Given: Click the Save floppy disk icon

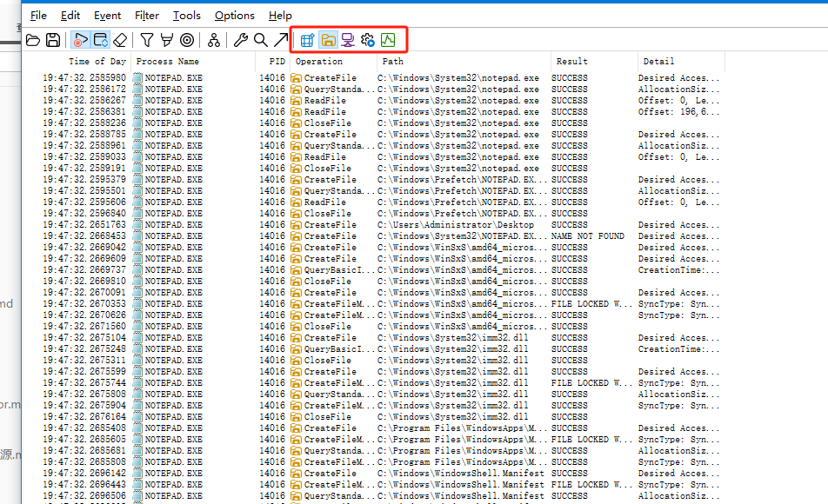Looking at the screenshot, I should pos(53,40).
